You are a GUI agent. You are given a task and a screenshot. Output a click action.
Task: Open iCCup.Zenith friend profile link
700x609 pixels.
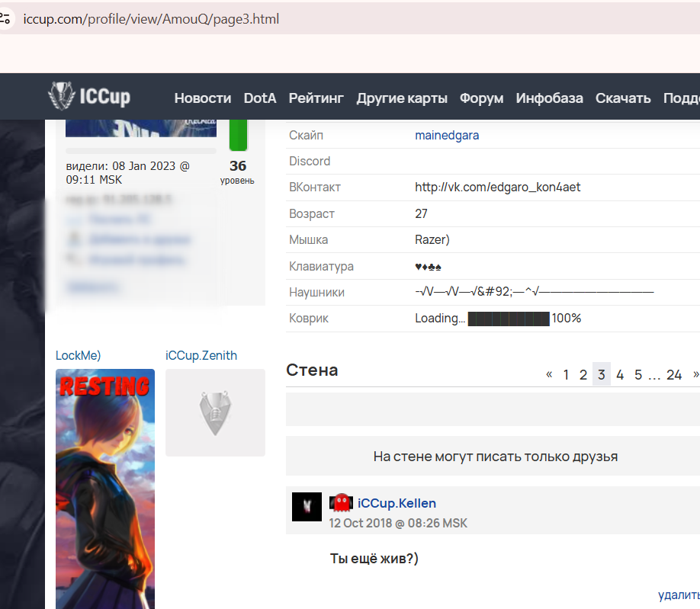click(201, 356)
